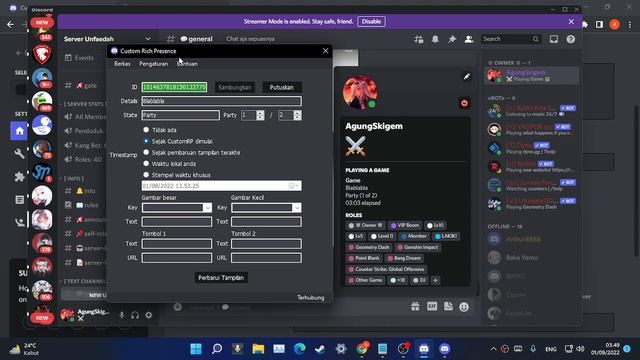Open the gift icon in chat bar

[x=415, y=307]
